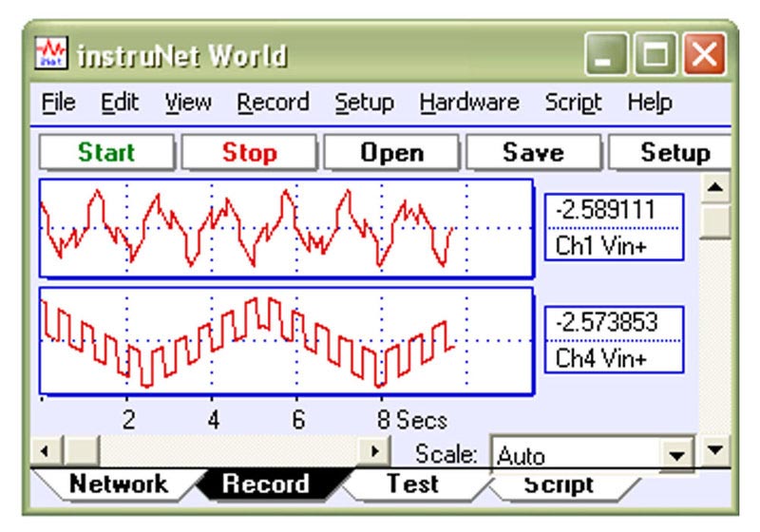760x532 pixels.
Task: Click the Open button
Action: tap(391, 153)
